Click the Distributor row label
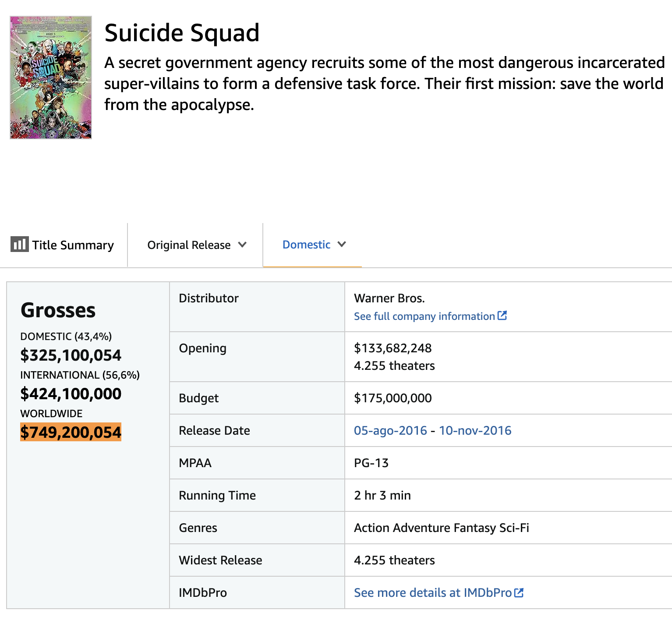This screenshot has height=617, width=672. [209, 298]
